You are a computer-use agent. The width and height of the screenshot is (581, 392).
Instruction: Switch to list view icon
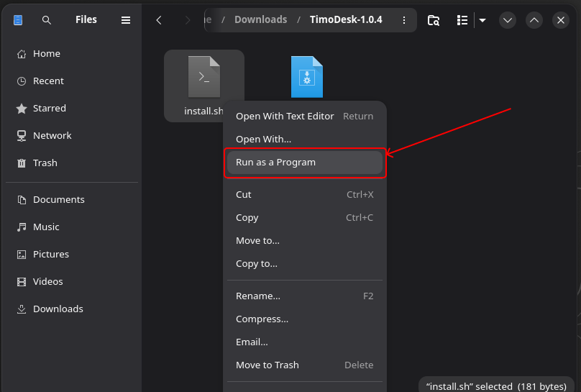click(462, 20)
